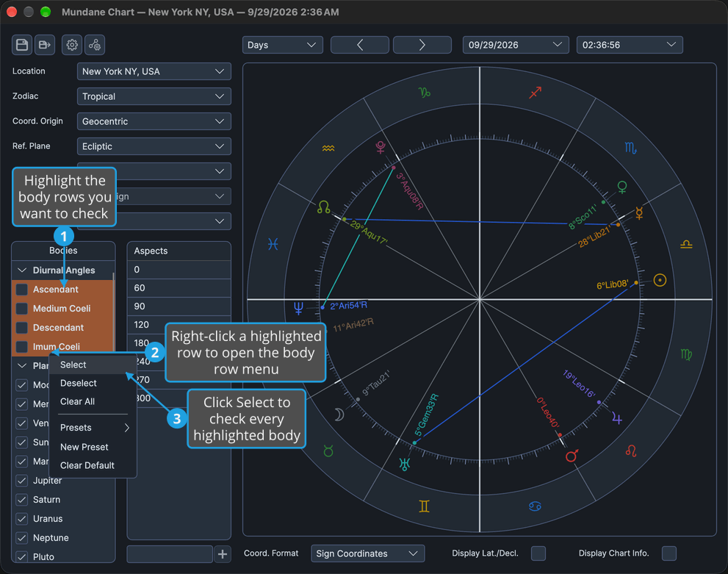Select the 0 aspect row
Viewport: 728px width, 574px height.
(x=179, y=269)
